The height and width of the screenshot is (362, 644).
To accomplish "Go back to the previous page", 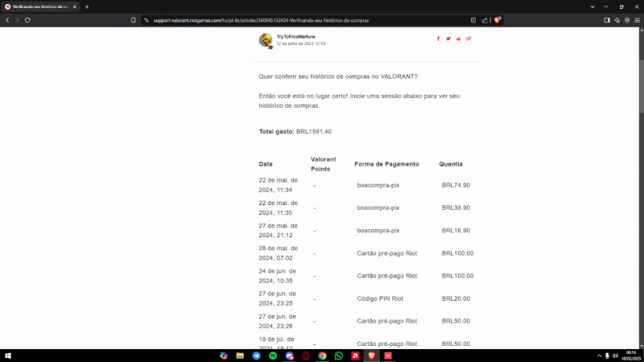I will coord(7,20).
